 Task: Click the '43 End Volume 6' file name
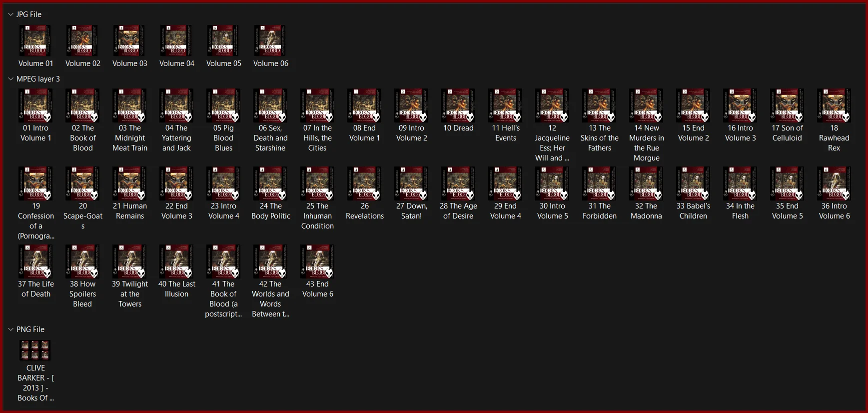pos(318,289)
